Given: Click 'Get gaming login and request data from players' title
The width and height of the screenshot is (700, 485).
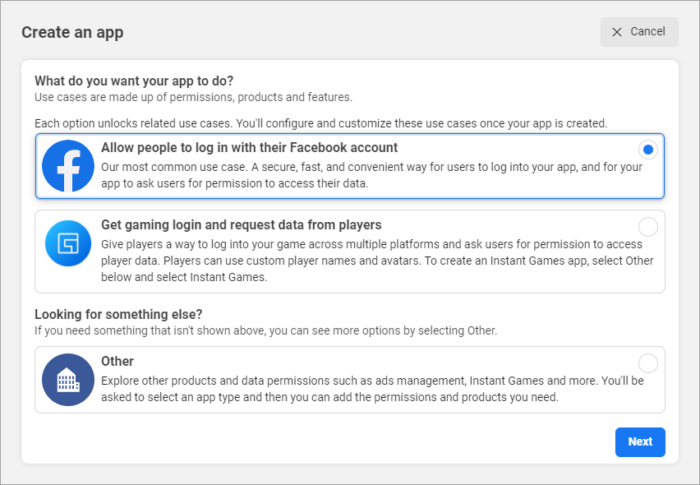Looking at the screenshot, I should [241, 225].
